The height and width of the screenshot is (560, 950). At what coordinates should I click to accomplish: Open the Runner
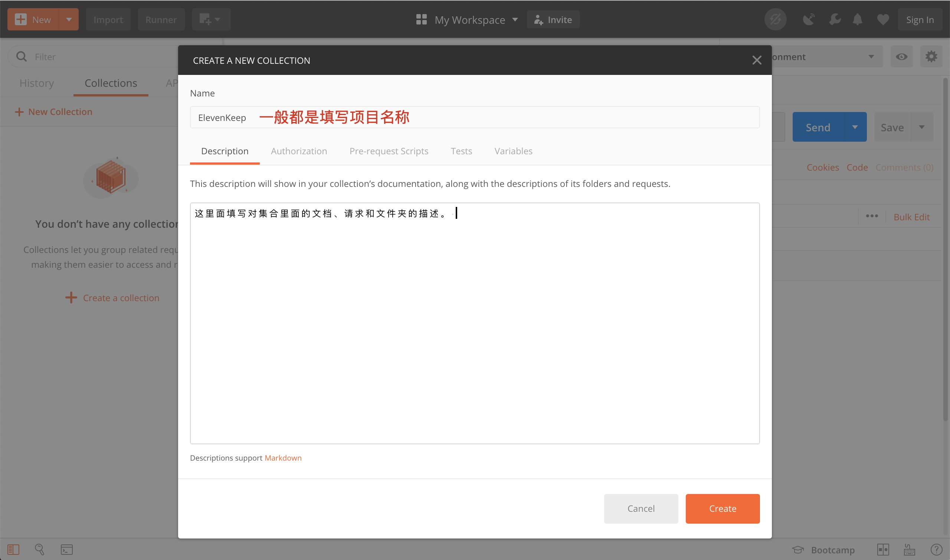pos(161,19)
